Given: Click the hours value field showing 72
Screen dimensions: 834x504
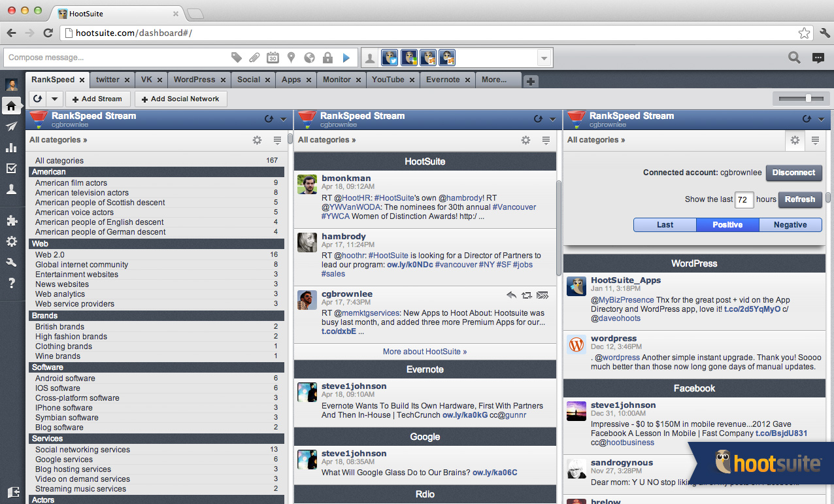Looking at the screenshot, I should click(744, 199).
